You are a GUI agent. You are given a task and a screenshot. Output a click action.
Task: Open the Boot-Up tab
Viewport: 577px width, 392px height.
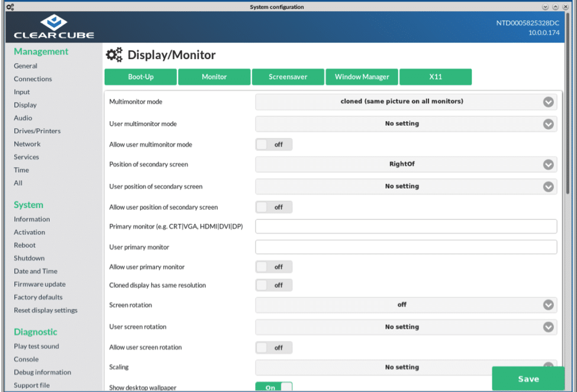141,77
